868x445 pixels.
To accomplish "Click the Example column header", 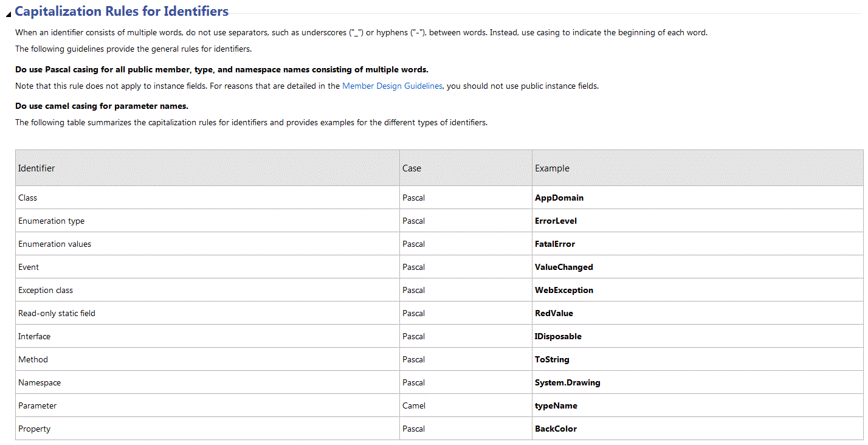I will pyautogui.click(x=552, y=168).
